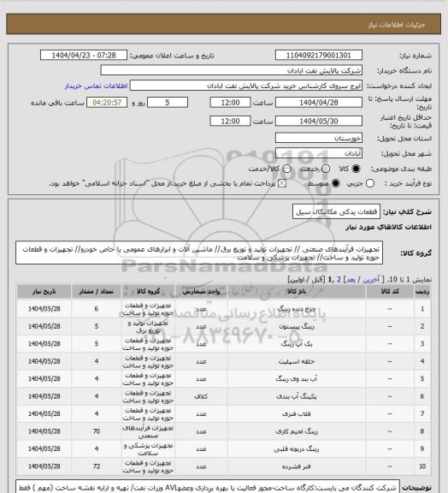
Task: Click quantity 70 in row 8
Action: click(96, 431)
